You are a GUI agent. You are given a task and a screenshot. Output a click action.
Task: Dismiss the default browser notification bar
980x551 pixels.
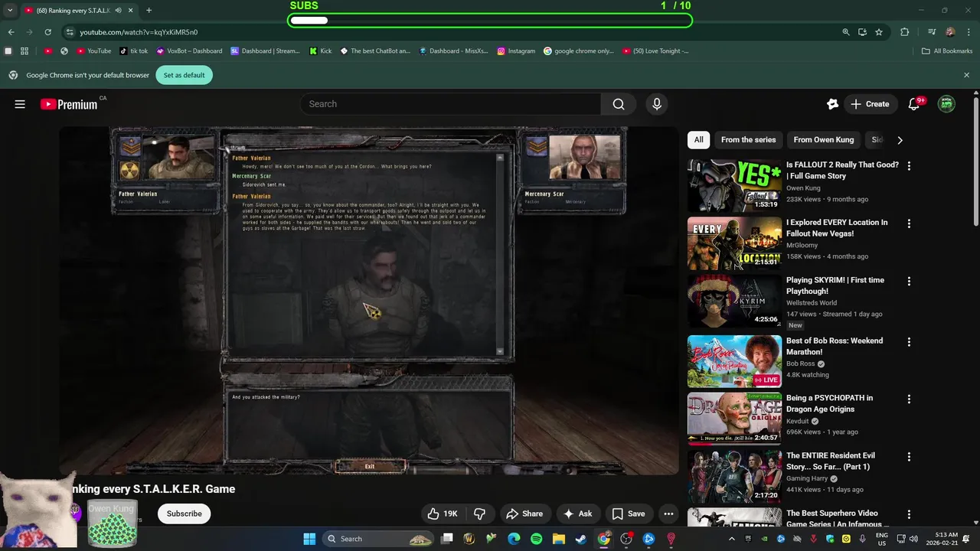pos(966,75)
